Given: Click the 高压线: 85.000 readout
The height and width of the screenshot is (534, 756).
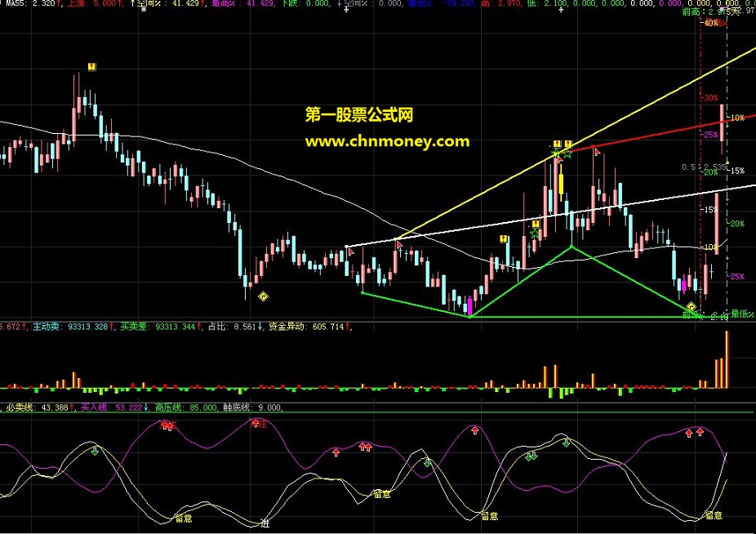Looking at the screenshot, I should [x=185, y=407].
